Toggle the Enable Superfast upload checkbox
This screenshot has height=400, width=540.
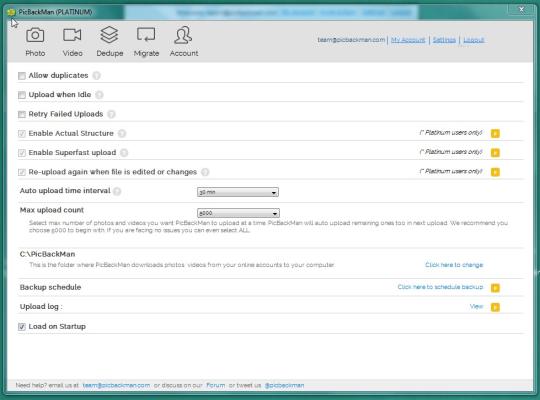click(x=22, y=153)
